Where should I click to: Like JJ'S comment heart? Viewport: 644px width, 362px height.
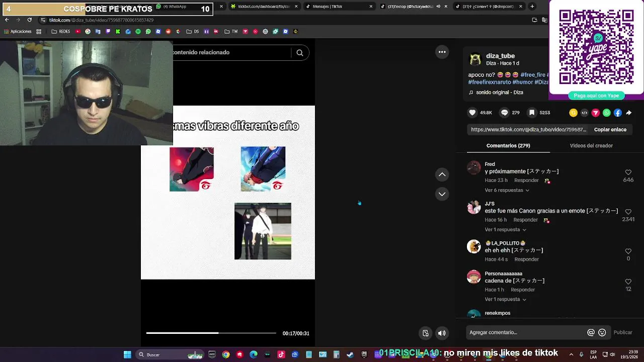628,212
